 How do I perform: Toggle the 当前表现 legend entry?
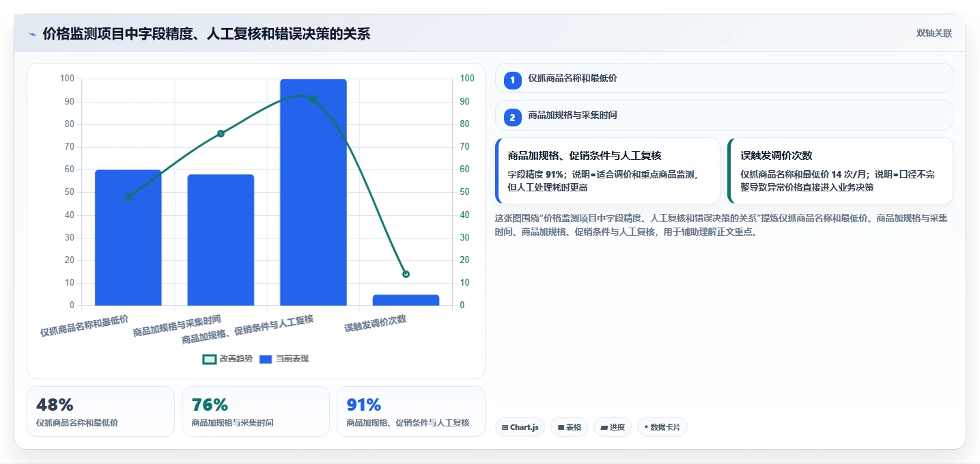pyautogui.click(x=284, y=359)
